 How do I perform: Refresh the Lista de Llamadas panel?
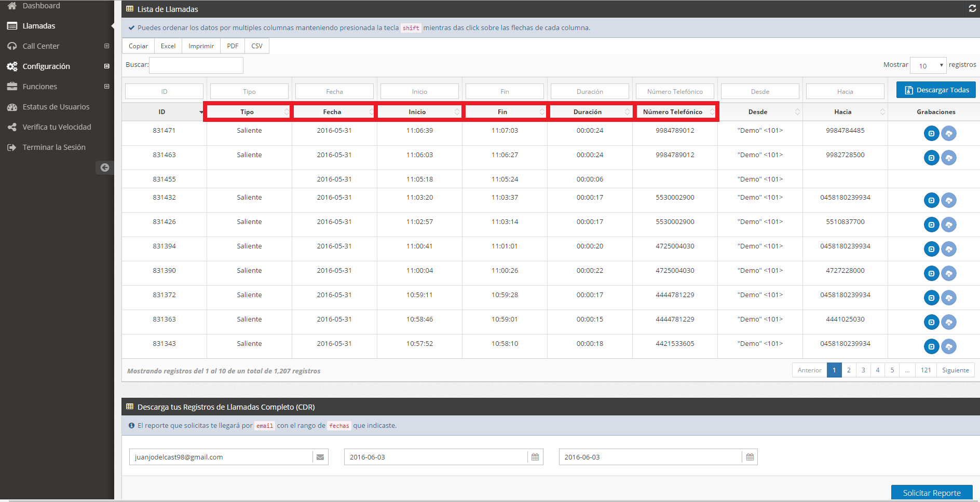pyautogui.click(x=972, y=9)
